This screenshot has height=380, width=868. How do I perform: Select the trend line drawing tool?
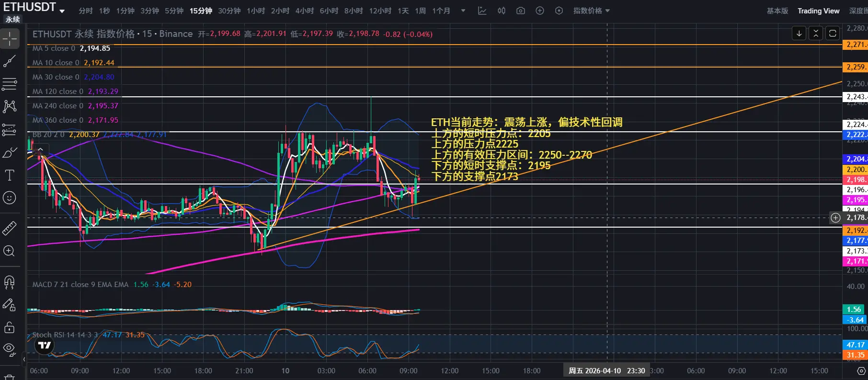10,61
